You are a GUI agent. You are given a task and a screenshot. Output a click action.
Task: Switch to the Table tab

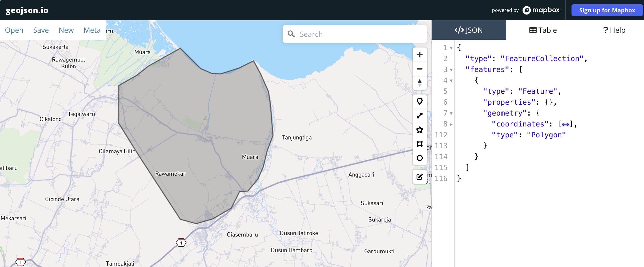(x=543, y=30)
